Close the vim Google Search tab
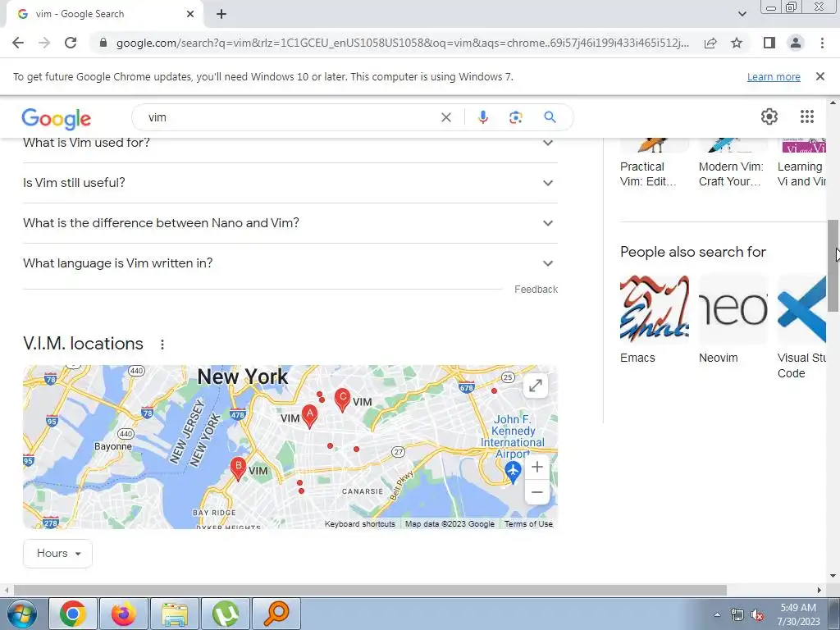This screenshot has width=840, height=630. tap(190, 15)
